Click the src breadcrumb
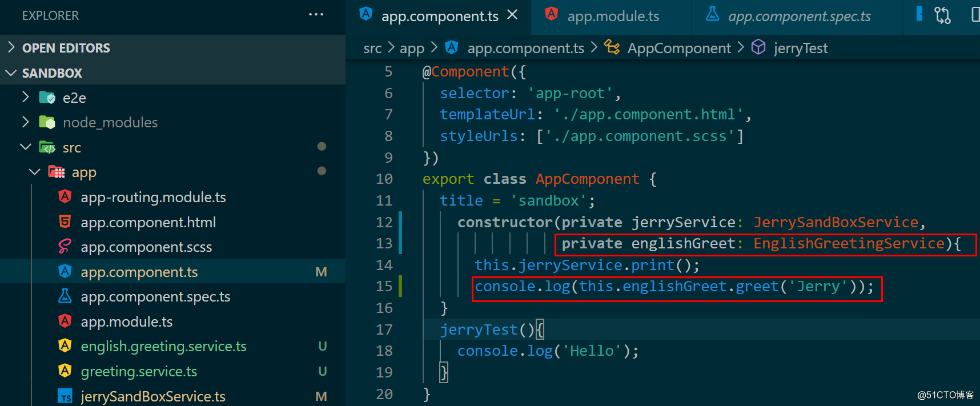The height and width of the screenshot is (406, 980). tap(372, 48)
